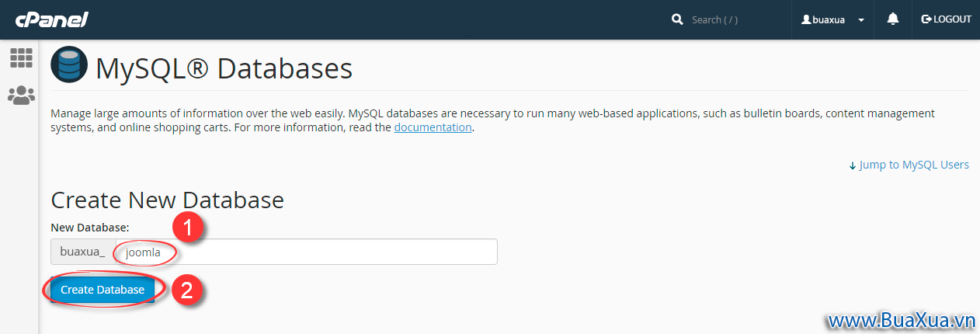
Task: Click the New Database: label
Action: coord(90,228)
